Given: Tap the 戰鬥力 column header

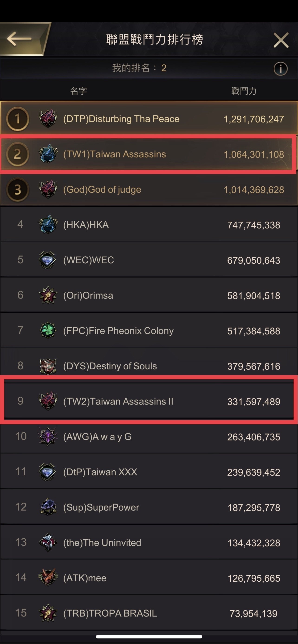Looking at the screenshot, I should pos(244,91).
